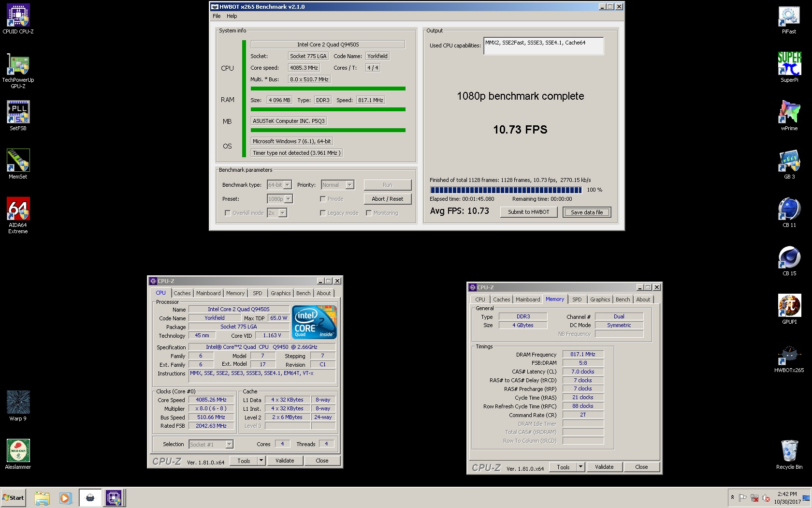Viewport: 812px width, 508px height.
Task: Launch wPrime desktop shortcut
Action: coord(789,116)
